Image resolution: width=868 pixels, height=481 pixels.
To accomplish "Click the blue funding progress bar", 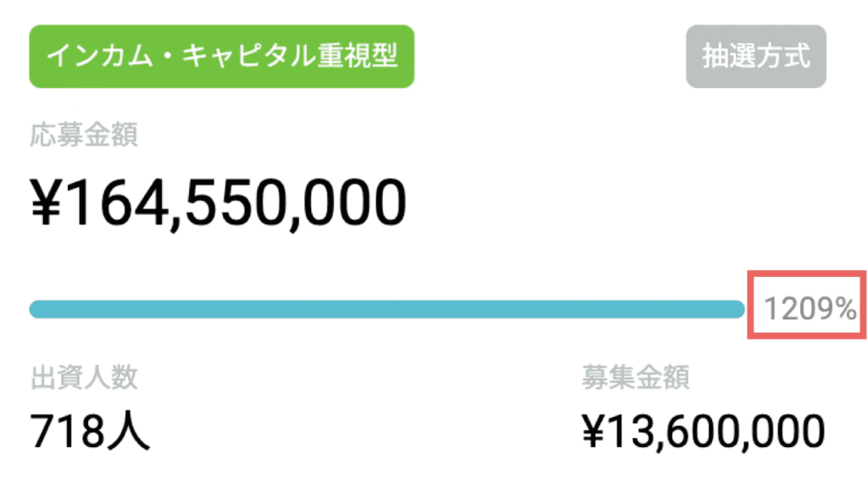I will click(x=387, y=309).
